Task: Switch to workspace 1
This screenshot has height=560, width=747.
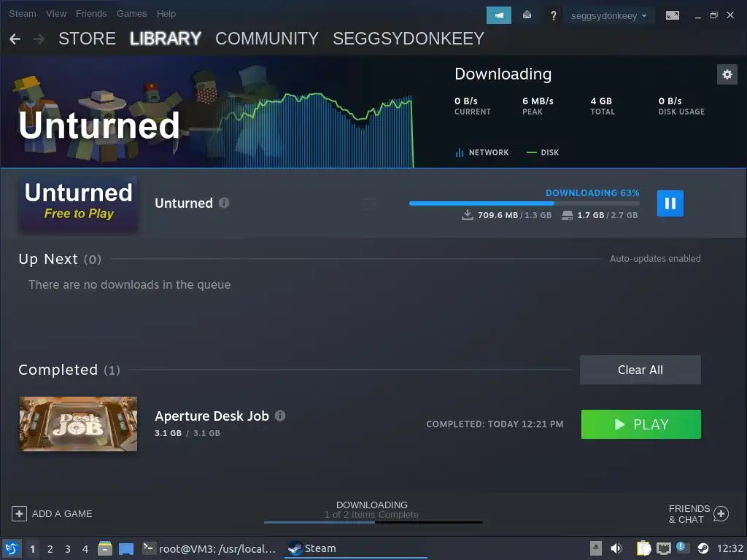Action: click(32, 549)
